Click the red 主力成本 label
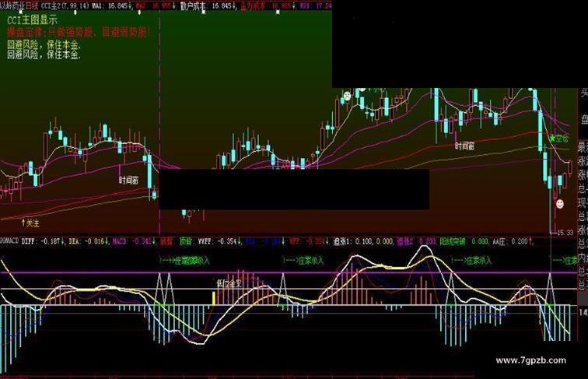588x379 pixels. pos(253,6)
